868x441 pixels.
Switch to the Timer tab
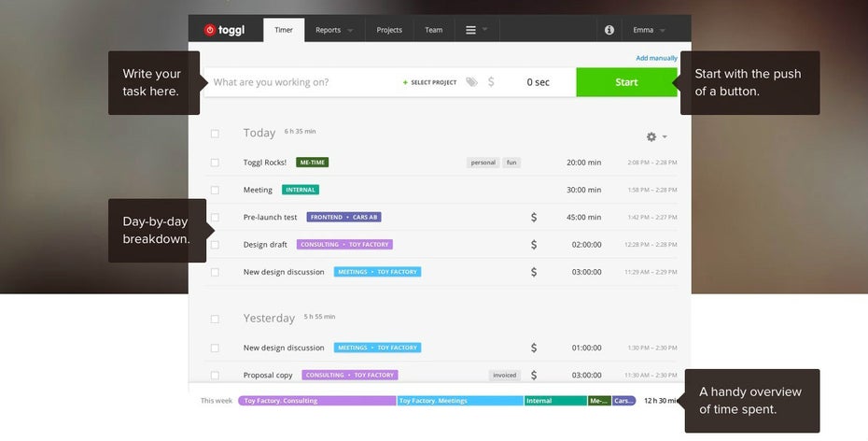[x=284, y=30]
